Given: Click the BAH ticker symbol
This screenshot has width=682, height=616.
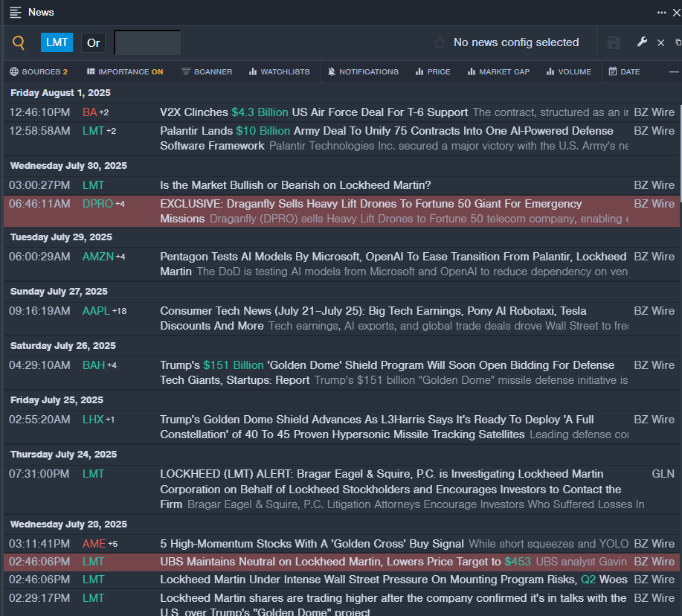Looking at the screenshot, I should [94, 365].
